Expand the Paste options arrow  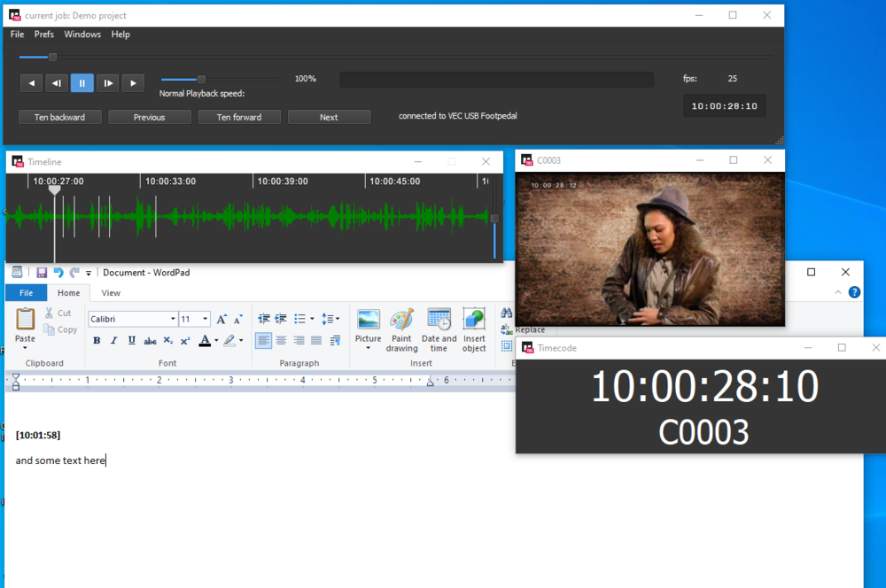[x=25, y=348]
